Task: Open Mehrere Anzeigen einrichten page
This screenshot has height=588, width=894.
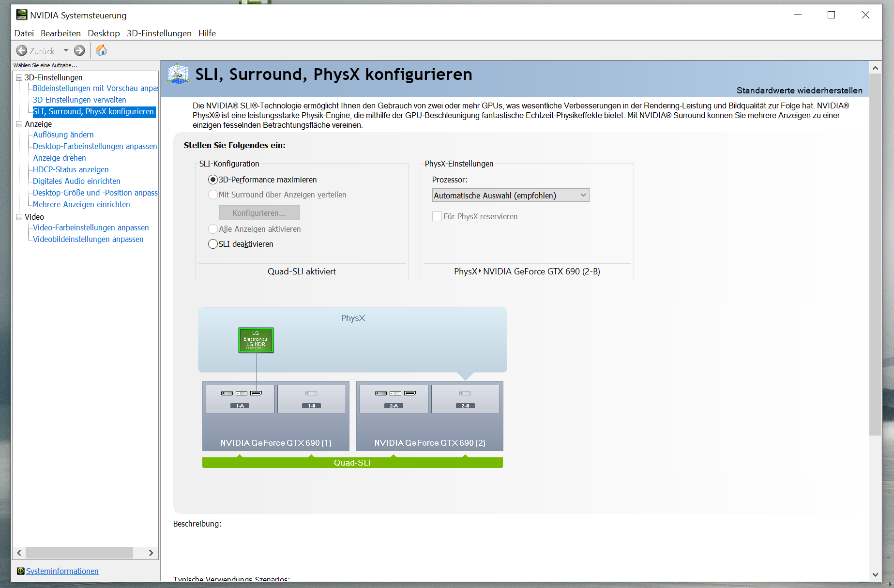Action: (81, 204)
